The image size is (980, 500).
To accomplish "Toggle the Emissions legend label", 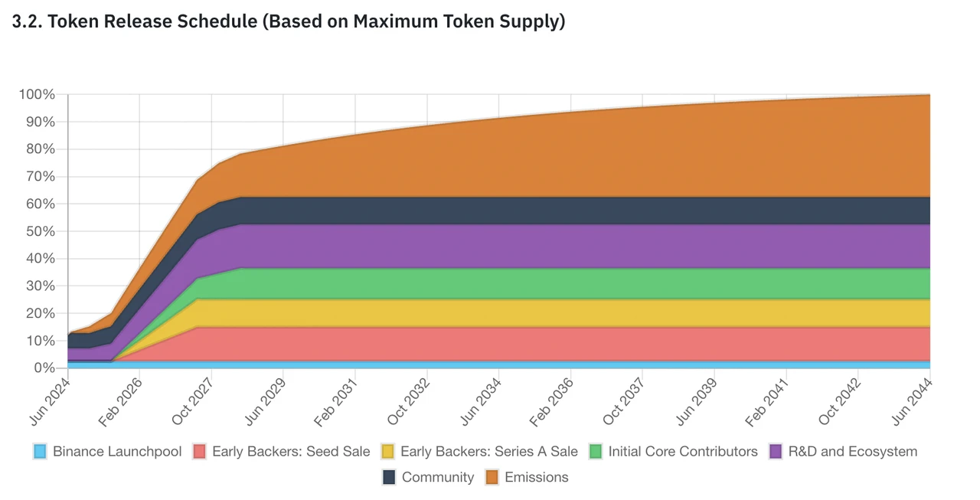I will point(537,478).
